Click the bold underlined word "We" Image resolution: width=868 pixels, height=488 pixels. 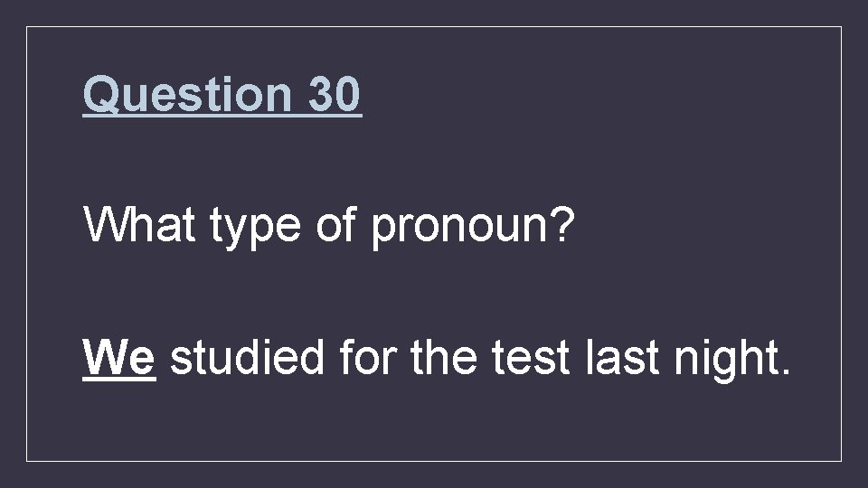(119, 358)
